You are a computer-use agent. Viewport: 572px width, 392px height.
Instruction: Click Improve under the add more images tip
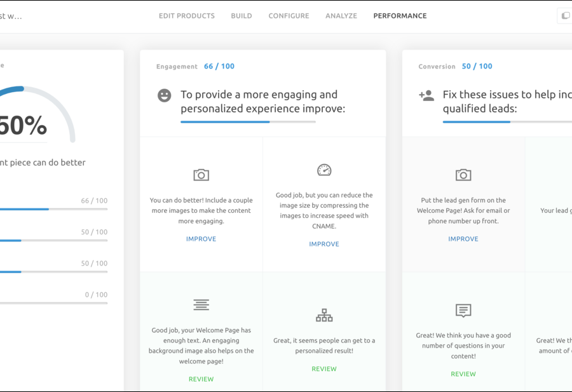[x=201, y=239]
